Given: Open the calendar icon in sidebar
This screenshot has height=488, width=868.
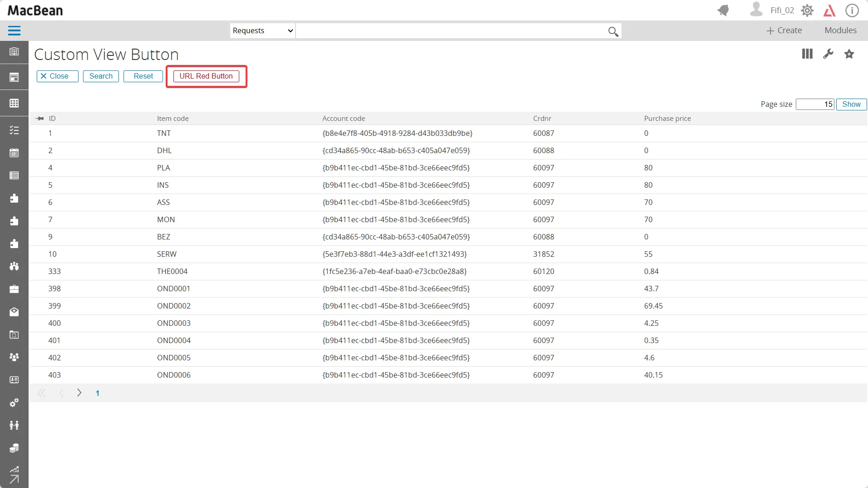Looking at the screenshot, I should 14,153.
